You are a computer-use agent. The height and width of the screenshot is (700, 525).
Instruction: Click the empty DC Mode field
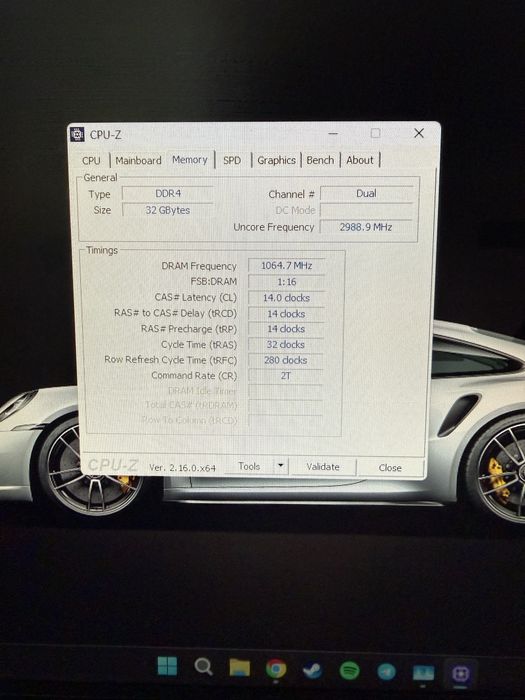[366, 210]
